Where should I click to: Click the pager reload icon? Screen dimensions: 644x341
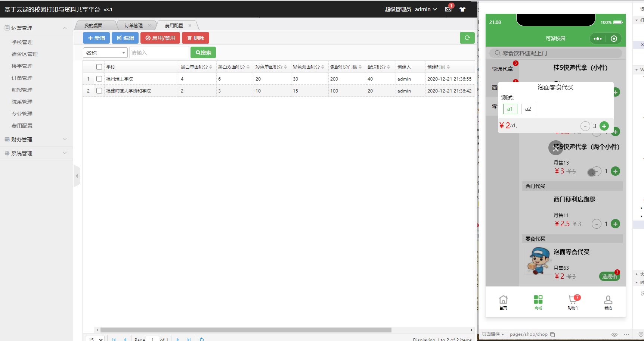(202, 339)
